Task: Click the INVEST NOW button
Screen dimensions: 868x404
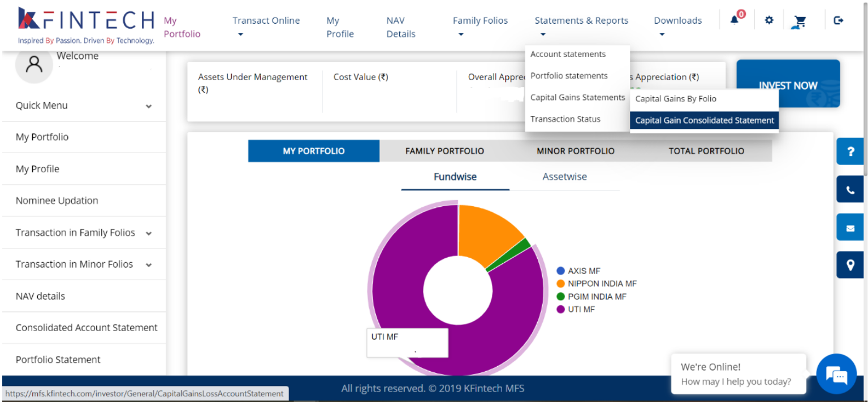Action: tap(788, 85)
